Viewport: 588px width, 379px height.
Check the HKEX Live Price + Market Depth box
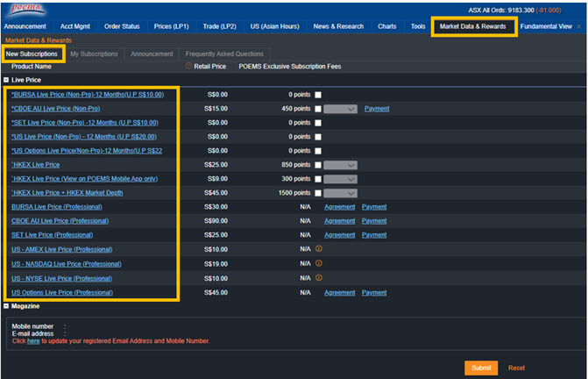pos(318,192)
